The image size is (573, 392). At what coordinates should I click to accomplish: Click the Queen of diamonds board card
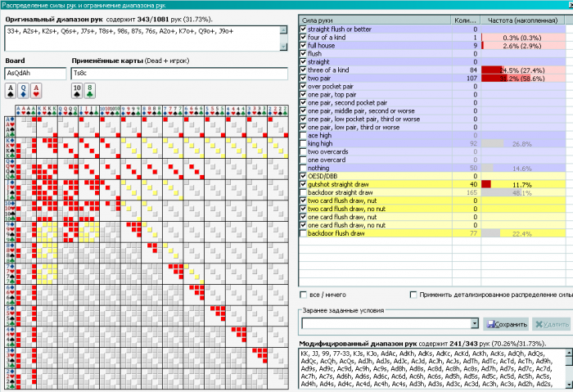pos(24,91)
